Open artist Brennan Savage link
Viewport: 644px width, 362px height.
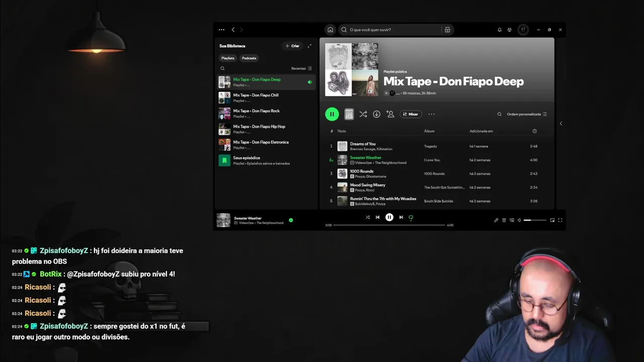[x=362, y=149]
